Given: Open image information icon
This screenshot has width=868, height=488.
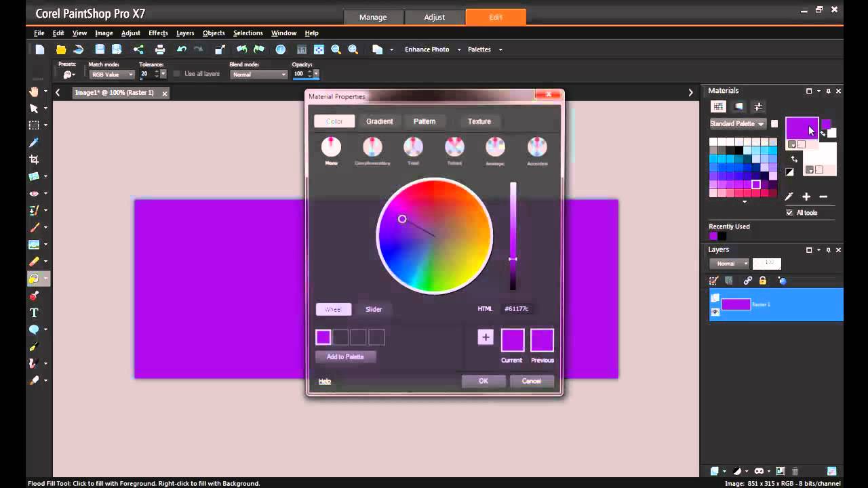Looking at the screenshot, I should (x=280, y=49).
